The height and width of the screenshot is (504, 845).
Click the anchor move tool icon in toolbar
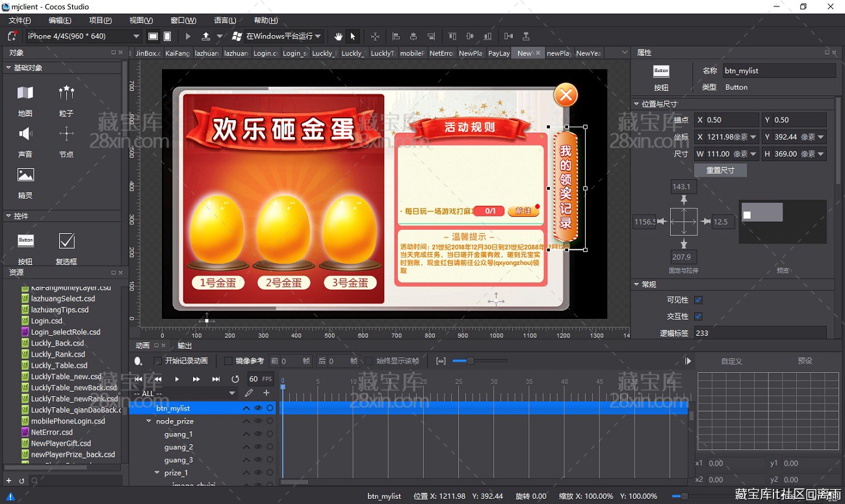(x=375, y=36)
